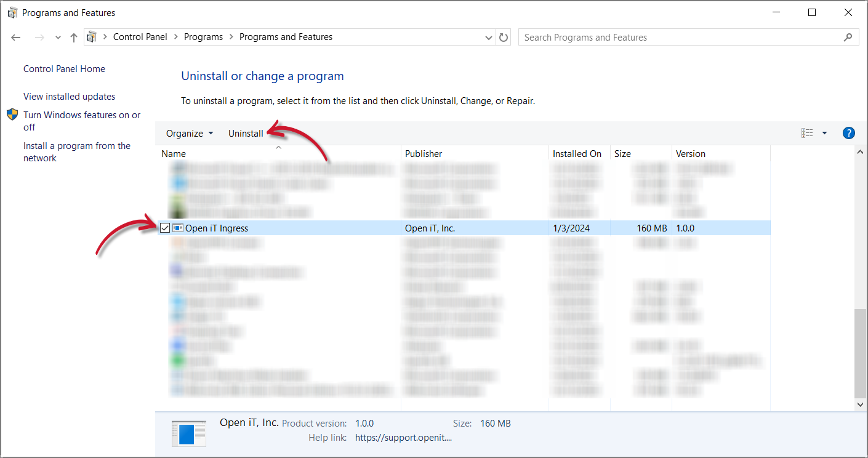Navigate back with the back arrow

15,37
